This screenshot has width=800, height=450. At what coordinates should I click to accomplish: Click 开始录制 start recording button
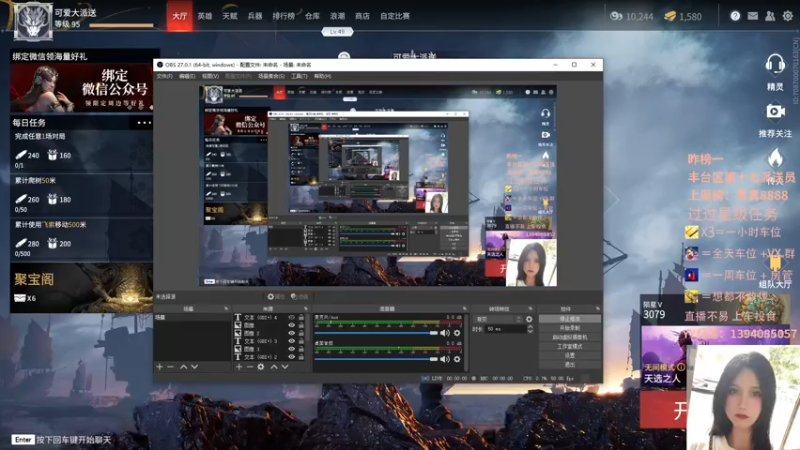tap(569, 328)
